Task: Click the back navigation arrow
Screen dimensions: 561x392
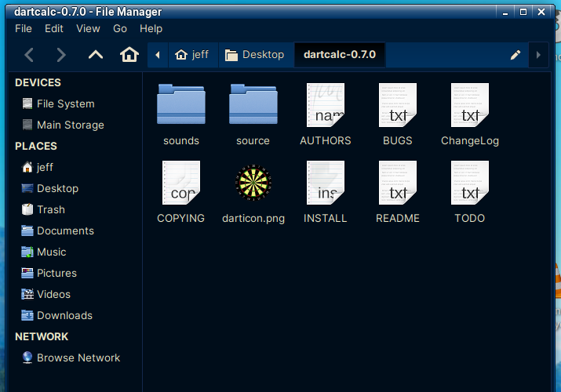Action: [29, 55]
